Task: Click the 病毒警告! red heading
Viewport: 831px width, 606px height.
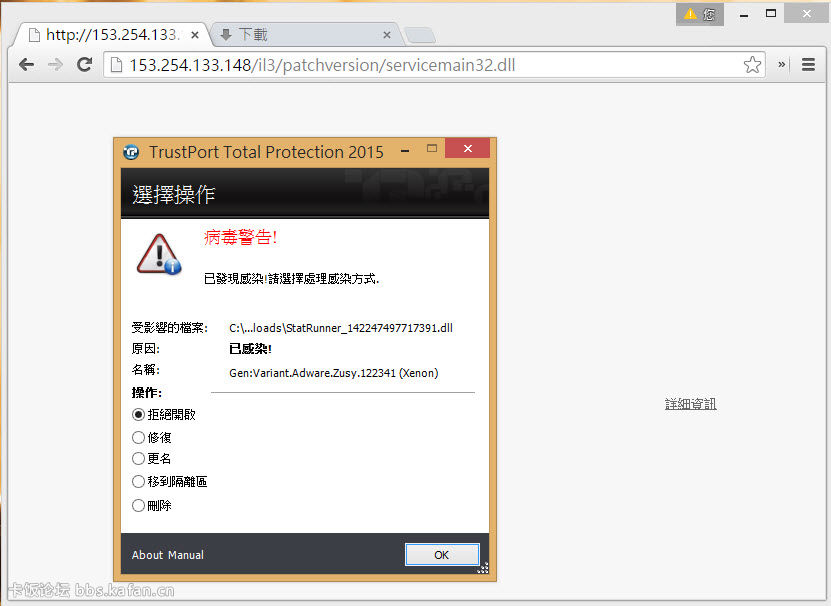Action: [x=240, y=238]
